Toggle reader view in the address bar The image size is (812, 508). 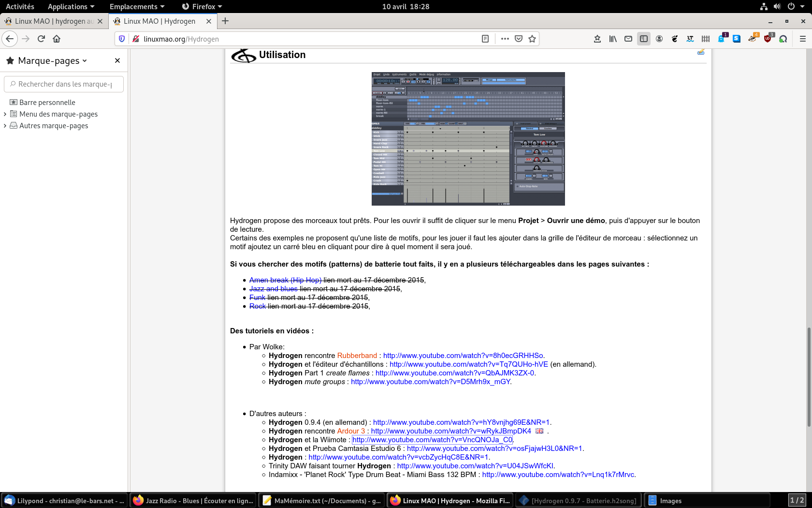(x=485, y=39)
